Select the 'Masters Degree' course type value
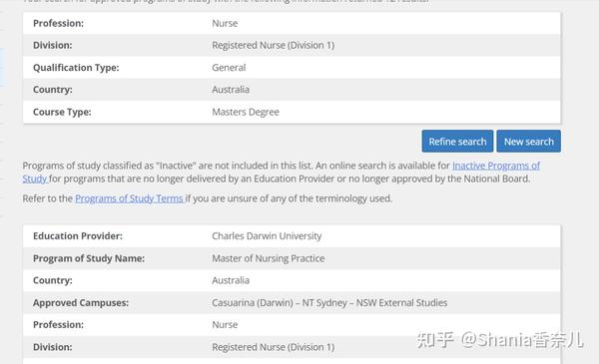 [246, 112]
